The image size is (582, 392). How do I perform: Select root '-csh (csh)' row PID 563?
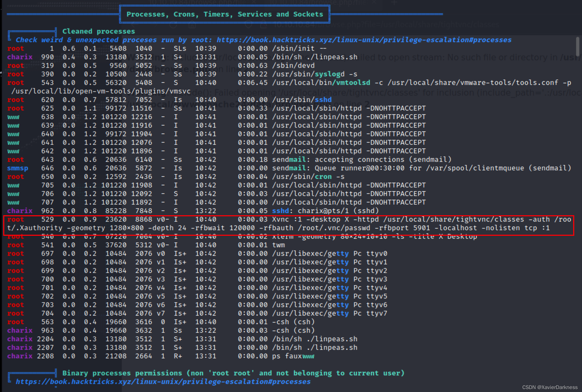pyautogui.click(x=161, y=322)
